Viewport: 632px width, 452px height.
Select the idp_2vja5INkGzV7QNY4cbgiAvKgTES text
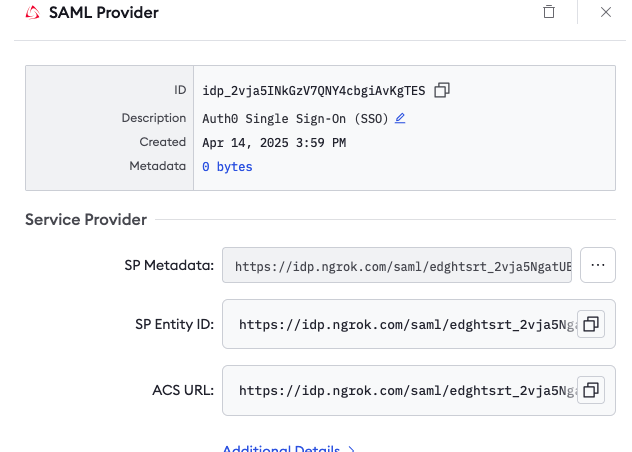pos(314,91)
